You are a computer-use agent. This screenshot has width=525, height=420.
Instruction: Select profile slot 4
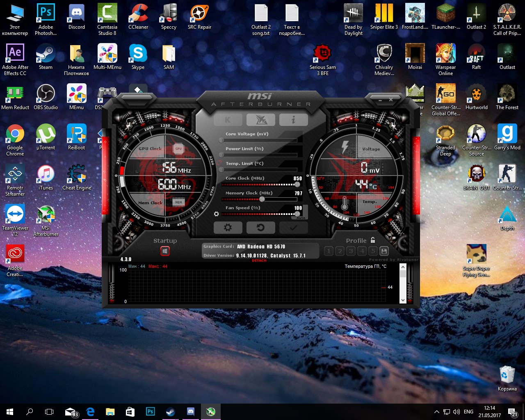[362, 251]
